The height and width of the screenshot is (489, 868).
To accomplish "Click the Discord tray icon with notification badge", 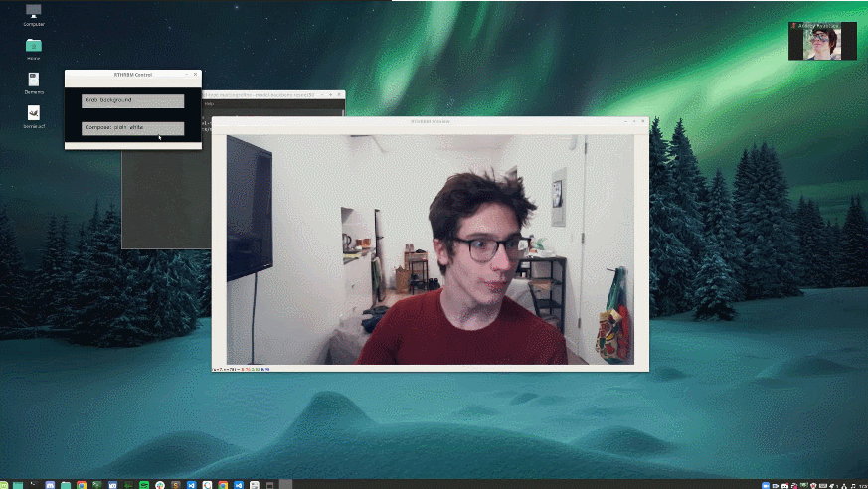I will point(784,485).
